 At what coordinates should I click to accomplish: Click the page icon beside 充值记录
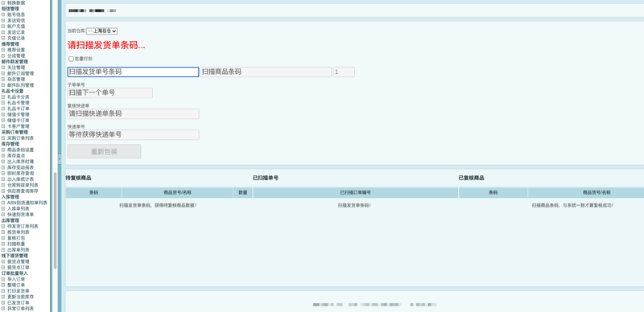point(3,38)
